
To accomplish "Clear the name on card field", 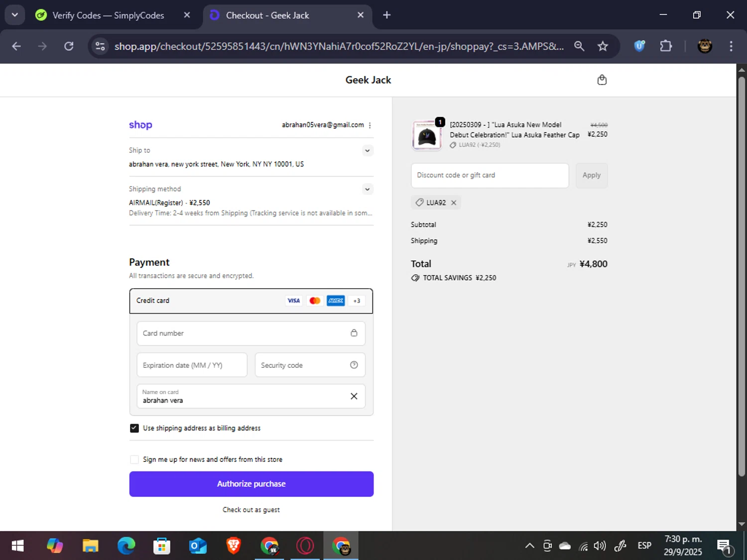I will pos(354,396).
